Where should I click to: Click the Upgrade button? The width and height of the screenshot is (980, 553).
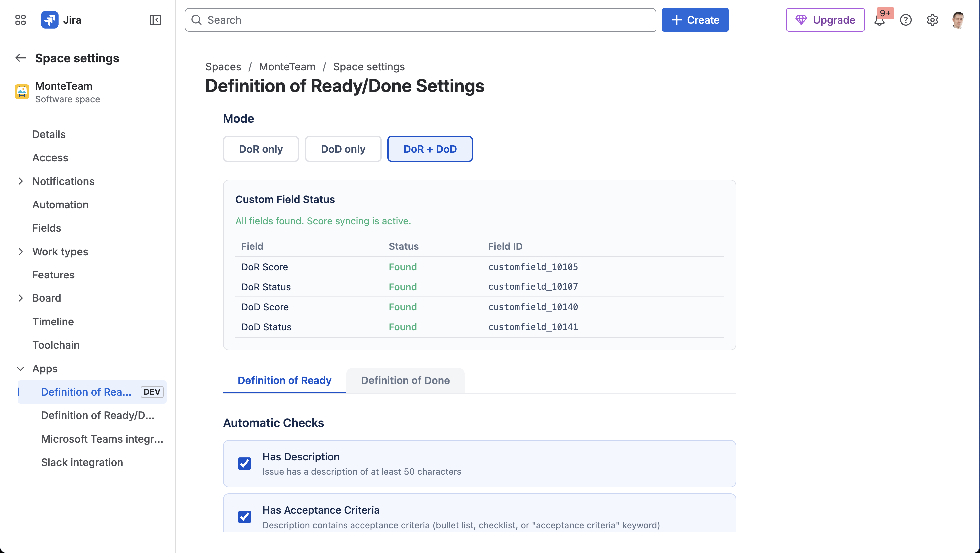coord(825,20)
